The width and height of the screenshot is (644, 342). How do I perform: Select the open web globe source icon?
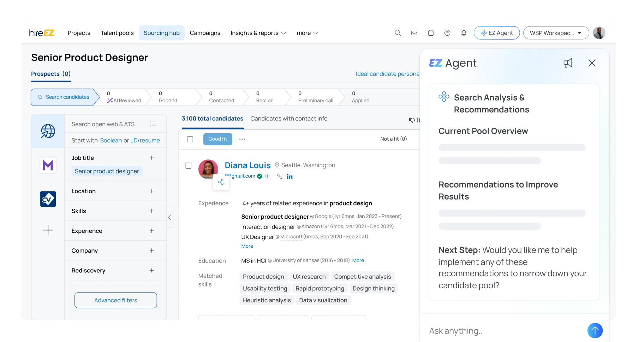coord(48,131)
